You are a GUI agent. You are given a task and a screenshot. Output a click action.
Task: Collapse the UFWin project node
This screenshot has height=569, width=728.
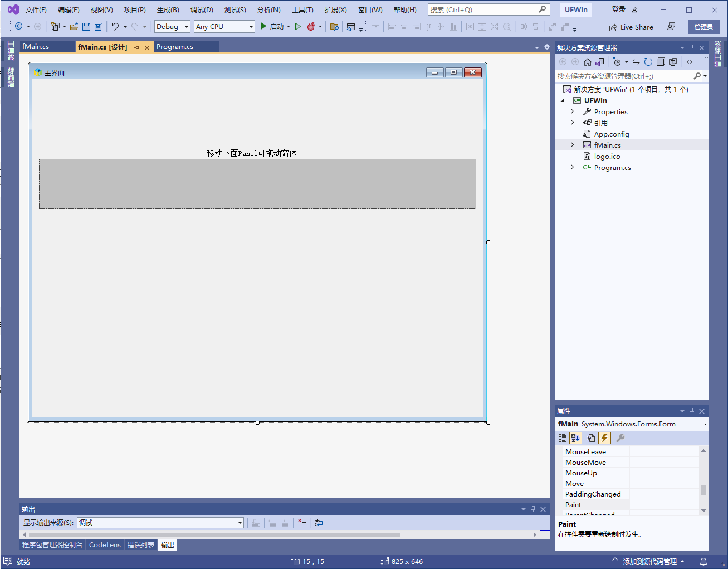coord(563,100)
